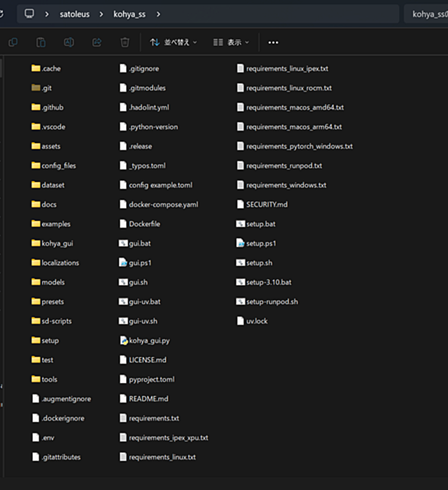Select the file .hadolint.yml

click(144, 107)
